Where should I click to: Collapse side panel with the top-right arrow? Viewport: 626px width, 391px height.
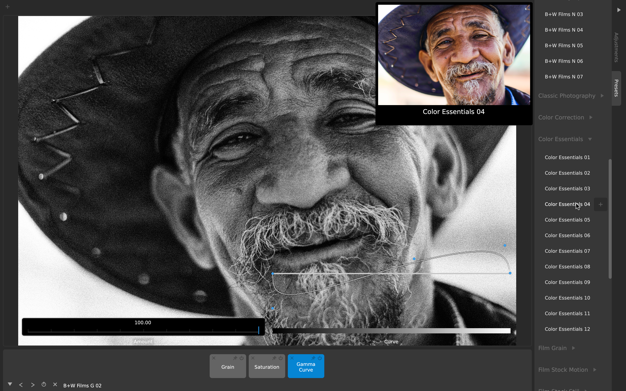tap(619, 10)
